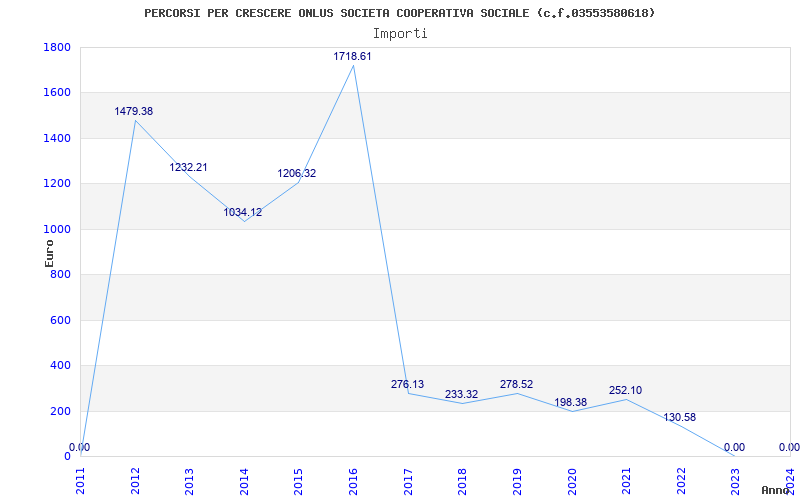Click the 2012 x-axis year label
The width and height of the screenshot is (800, 500).
pyautogui.click(x=135, y=481)
